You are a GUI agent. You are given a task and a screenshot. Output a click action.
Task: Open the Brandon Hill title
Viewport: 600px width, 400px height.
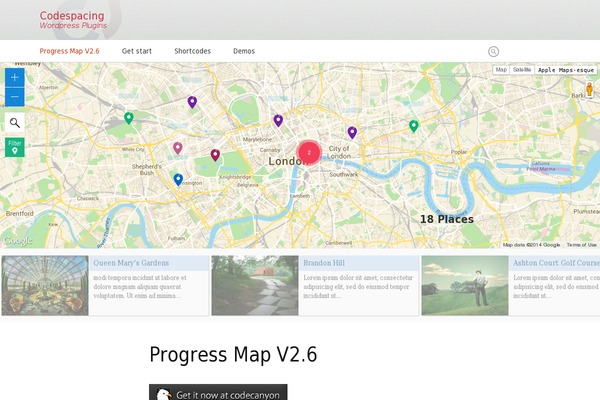pyautogui.click(x=324, y=263)
